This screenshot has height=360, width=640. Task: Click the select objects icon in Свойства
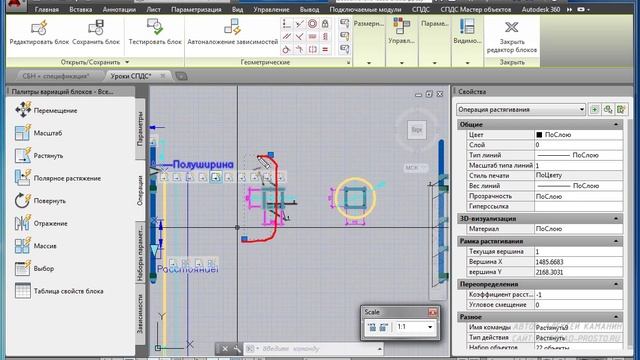(608, 109)
